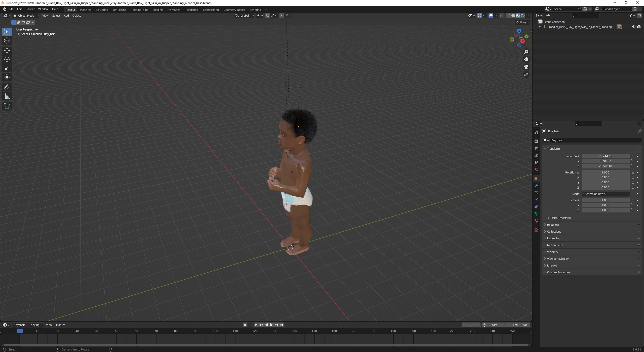Switch to rendered viewport shading
This screenshot has width=644, height=352.
click(x=523, y=16)
